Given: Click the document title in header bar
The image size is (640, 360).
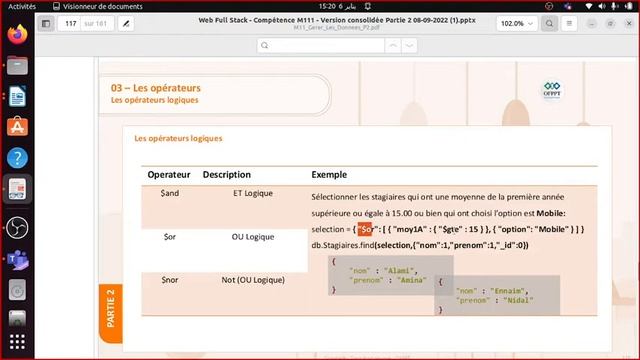Looking at the screenshot, I should pos(337,20).
